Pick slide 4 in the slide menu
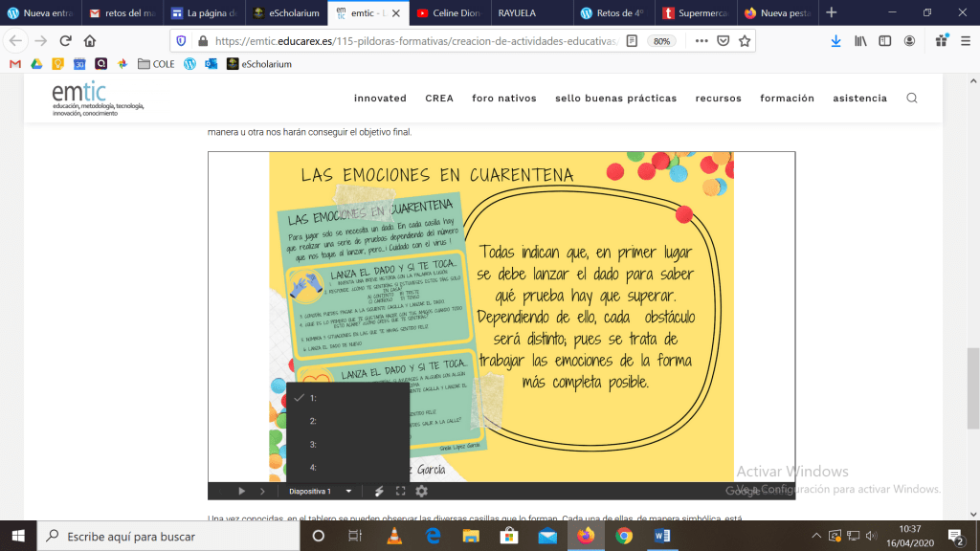980x551 pixels. pyautogui.click(x=312, y=468)
